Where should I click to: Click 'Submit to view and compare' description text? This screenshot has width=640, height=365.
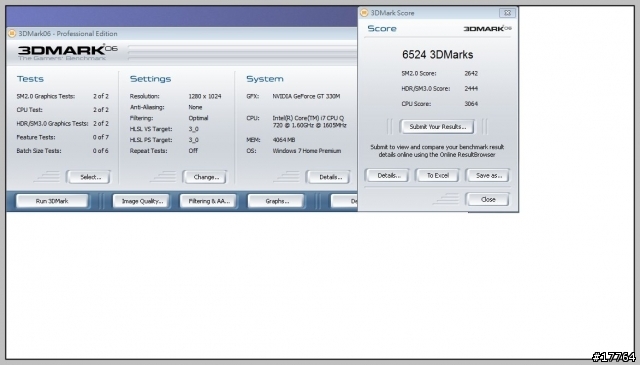coord(437,151)
